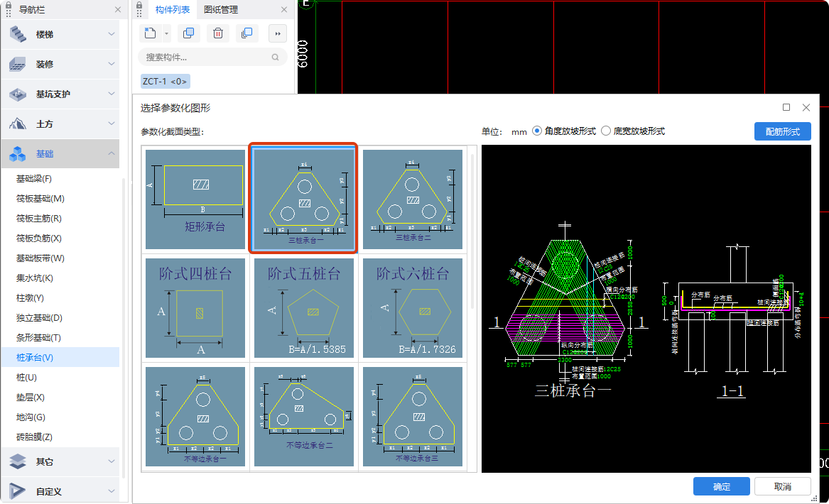Select 基础梁(F) in navigation list
The image size is (829, 504).
(x=60, y=179)
